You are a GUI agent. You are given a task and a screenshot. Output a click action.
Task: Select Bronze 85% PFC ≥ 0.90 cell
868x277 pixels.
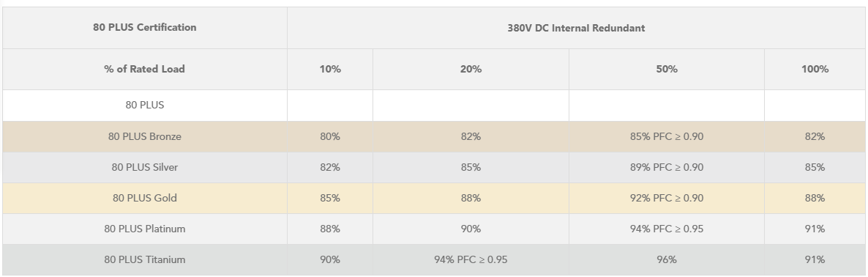click(667, 137)
